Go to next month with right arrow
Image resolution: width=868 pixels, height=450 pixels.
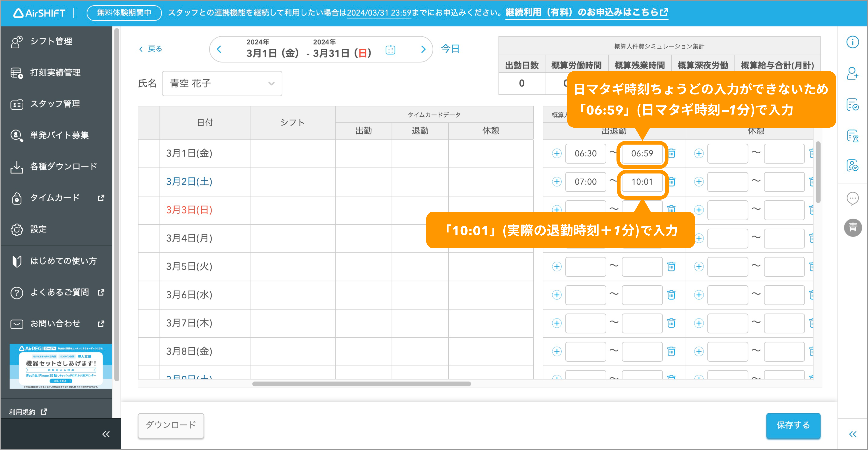(423, 49)
